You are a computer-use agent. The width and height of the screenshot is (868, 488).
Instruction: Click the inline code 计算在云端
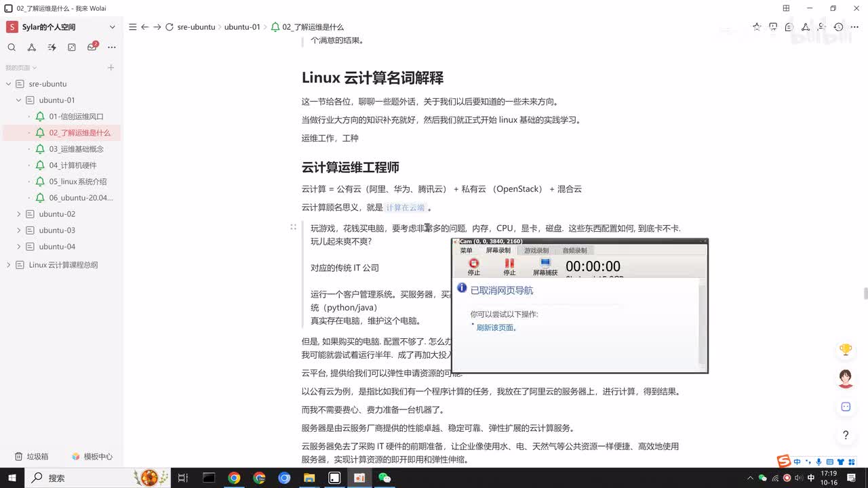pos(406,208)
